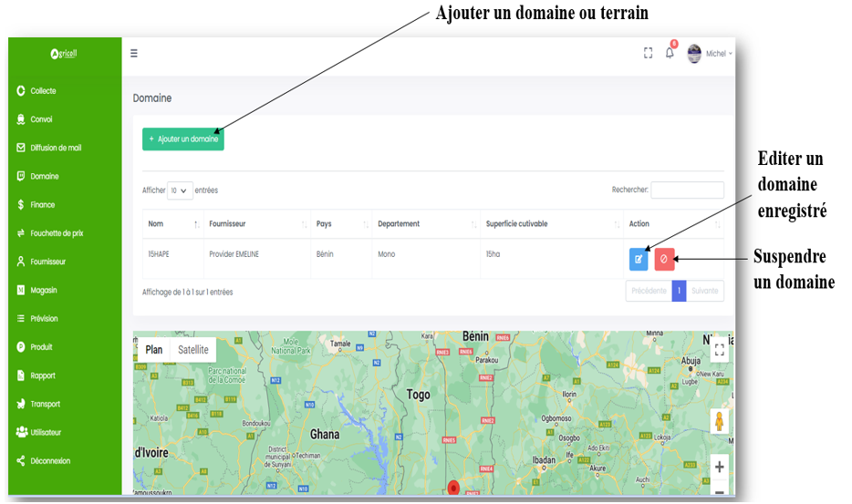Viewport: 852px width, 504px height.
Task: Click the Ajouter un domaine button
Action: [x=183, y=139]
